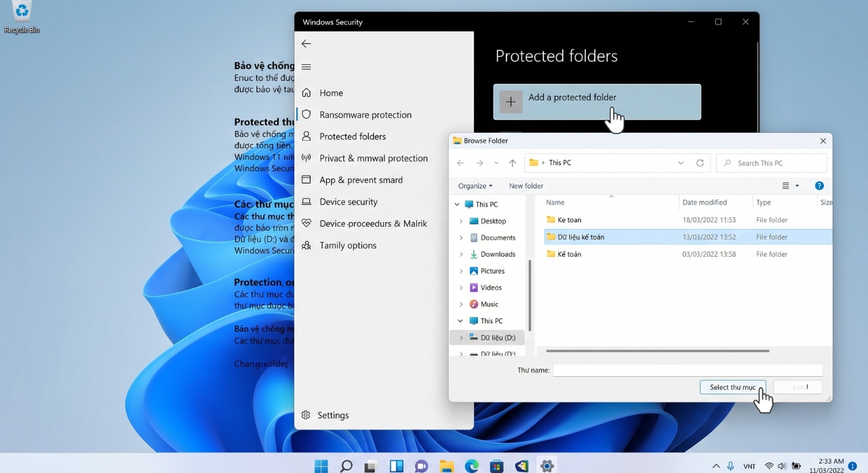Viewport: 868px width, 473px height.
Task: Open Privact & mmwal protection in sidebar
Action: coord(374,158)
